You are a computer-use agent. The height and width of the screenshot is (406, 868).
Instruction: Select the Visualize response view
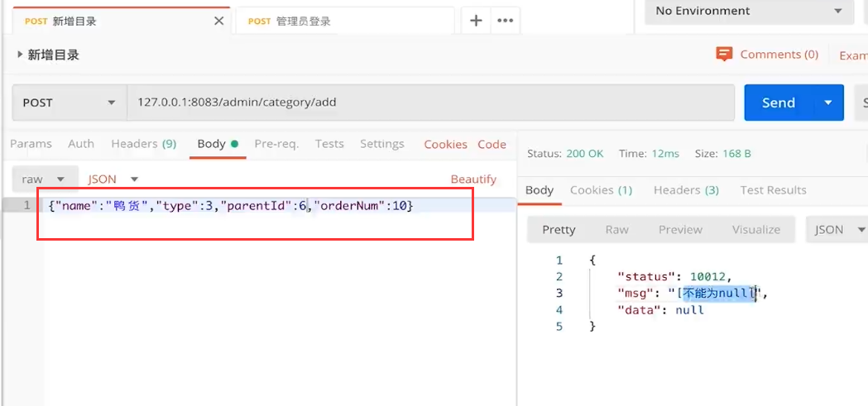[756, 230]
